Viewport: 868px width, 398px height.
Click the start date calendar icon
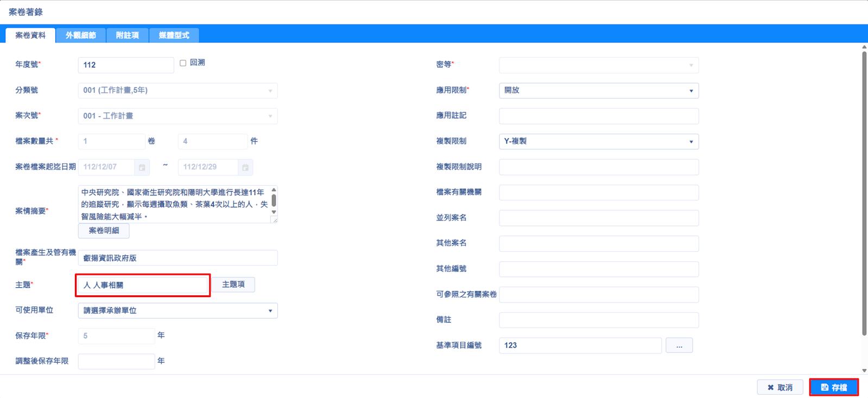pos(142,167)
